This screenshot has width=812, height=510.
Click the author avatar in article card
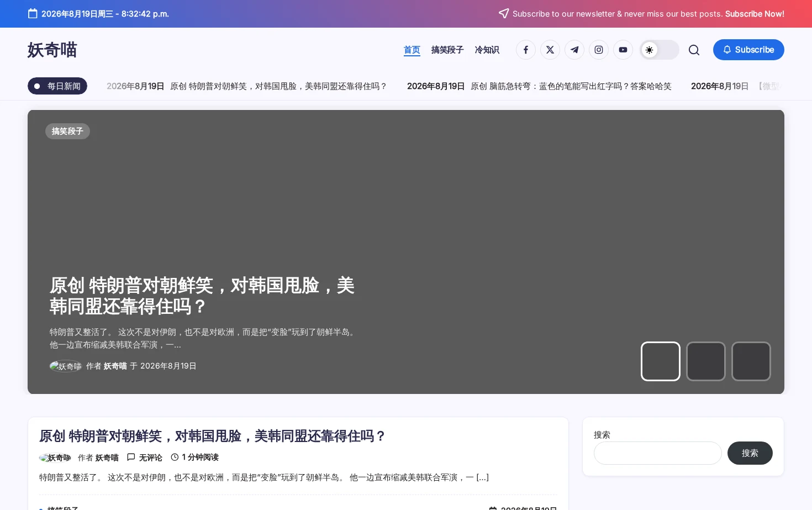click(x=55, y=458)
